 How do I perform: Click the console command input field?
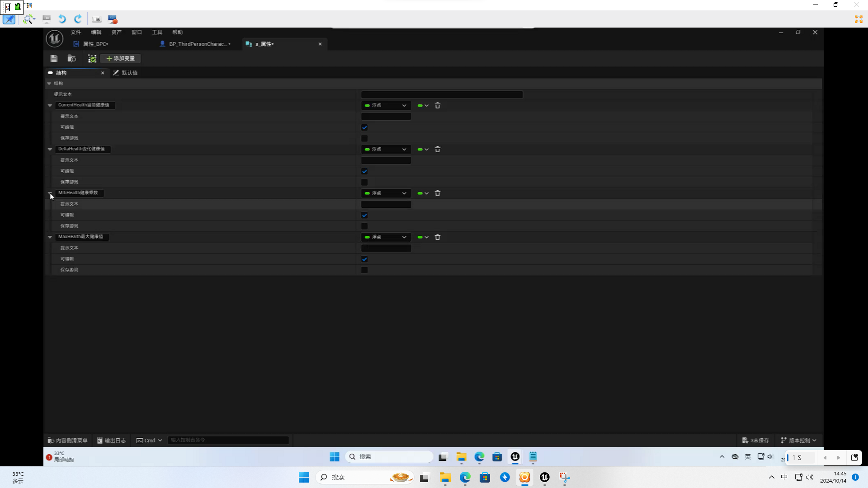pos(228,440)
